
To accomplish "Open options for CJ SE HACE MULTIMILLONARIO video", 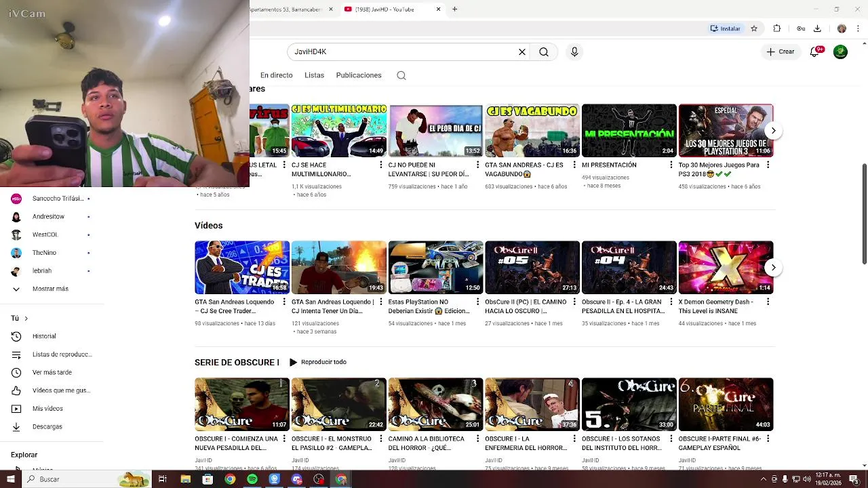I will 381,165.
